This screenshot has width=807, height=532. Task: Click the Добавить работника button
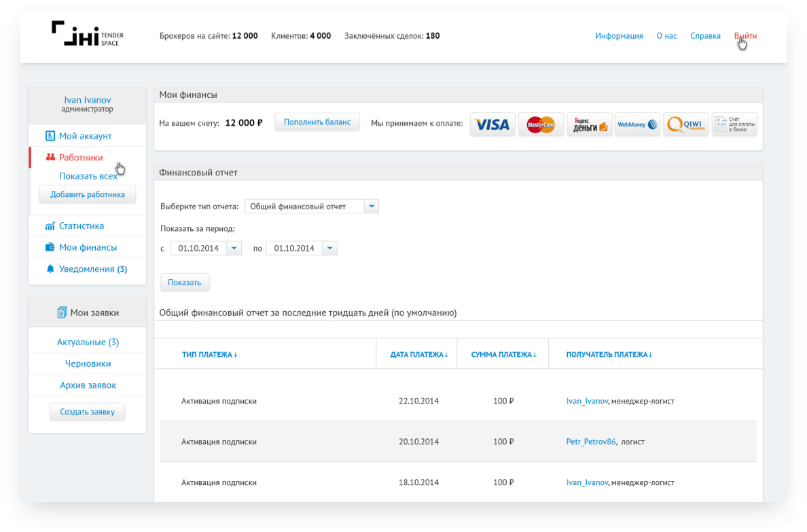pyautogui.click(x=88, y=194)
